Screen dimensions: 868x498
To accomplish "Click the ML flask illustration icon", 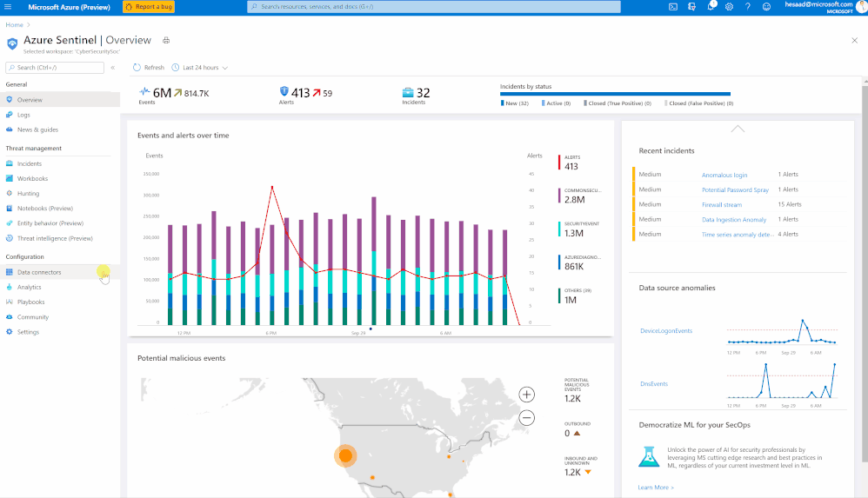I will (649, 456).
